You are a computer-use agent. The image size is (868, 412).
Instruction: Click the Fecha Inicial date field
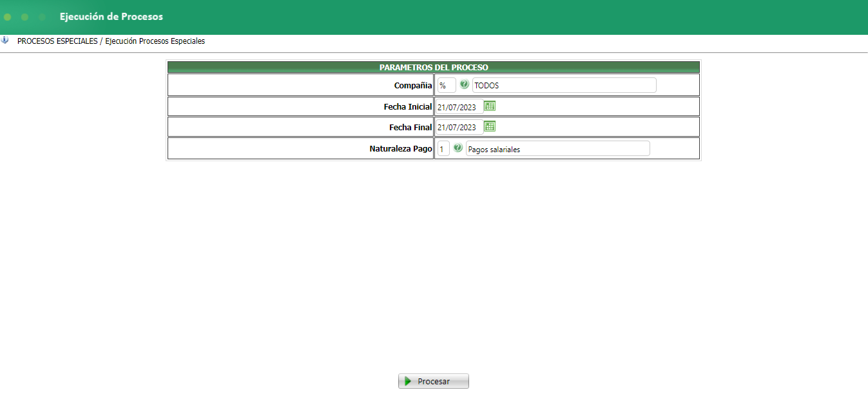tap(459, 107)
